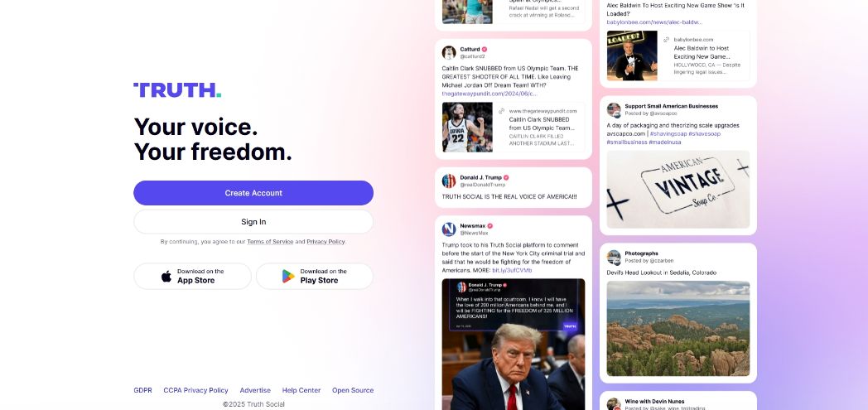This screenshot has width=868, height=410.
Task: Open the Open Source footer link
Action: click(353, 390)
